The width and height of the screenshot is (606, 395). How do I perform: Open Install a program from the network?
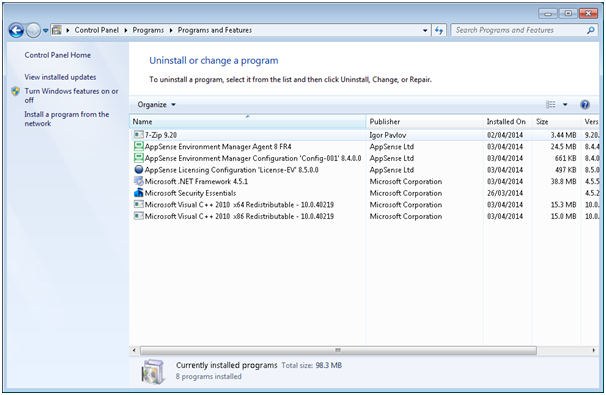(66, 119)
